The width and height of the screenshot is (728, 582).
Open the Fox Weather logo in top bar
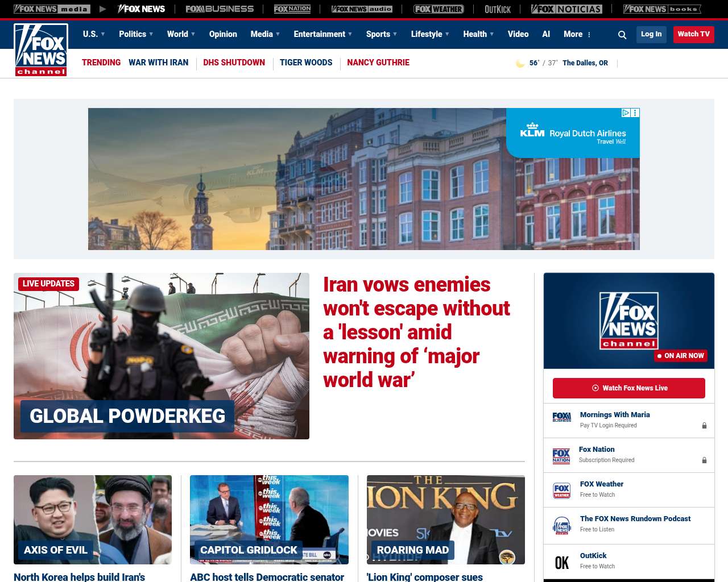pos(438,9)
